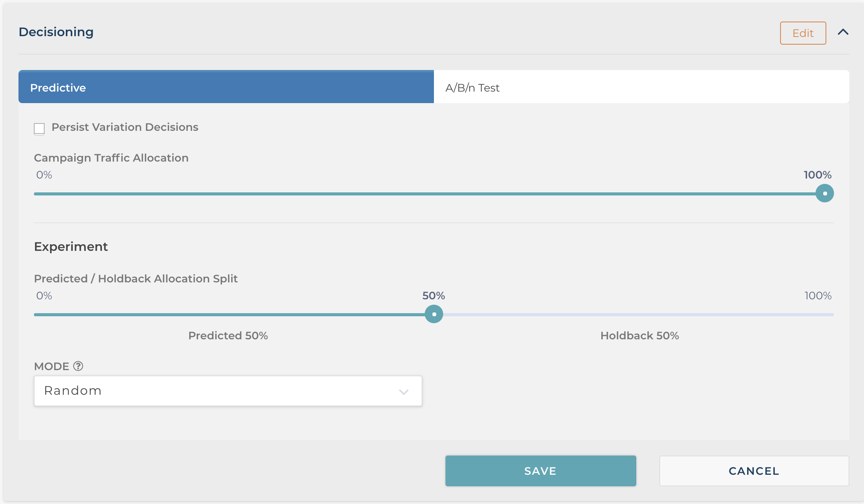Collapse the Decisioning section with the chevron
864x504 pixels.
pos(843,32)
